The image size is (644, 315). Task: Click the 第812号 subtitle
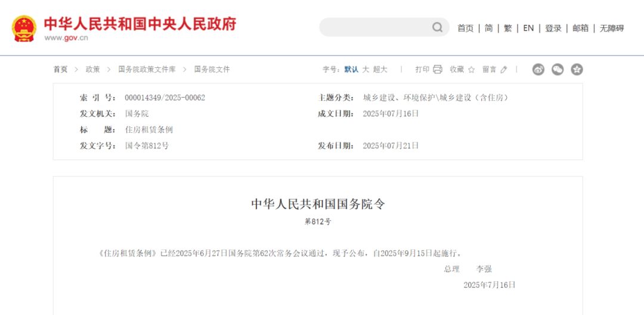318,222
